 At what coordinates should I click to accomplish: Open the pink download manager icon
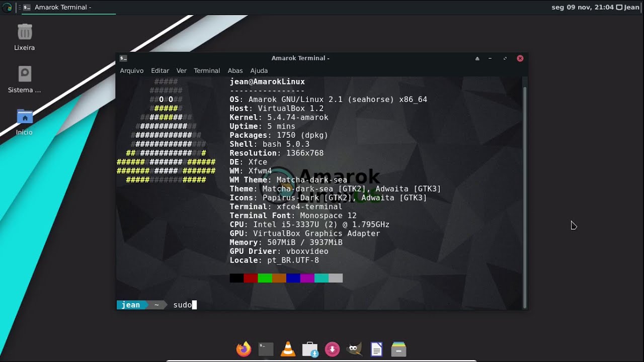point(332,349)
